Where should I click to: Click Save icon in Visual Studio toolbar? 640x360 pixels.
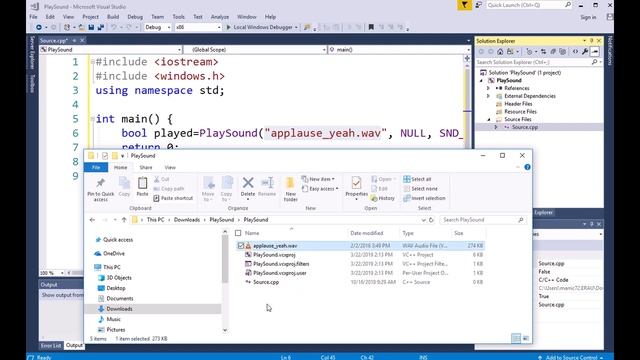point(91,27)
